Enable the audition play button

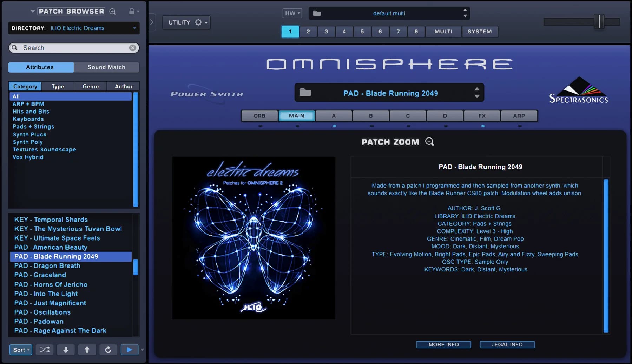(129, 350)
